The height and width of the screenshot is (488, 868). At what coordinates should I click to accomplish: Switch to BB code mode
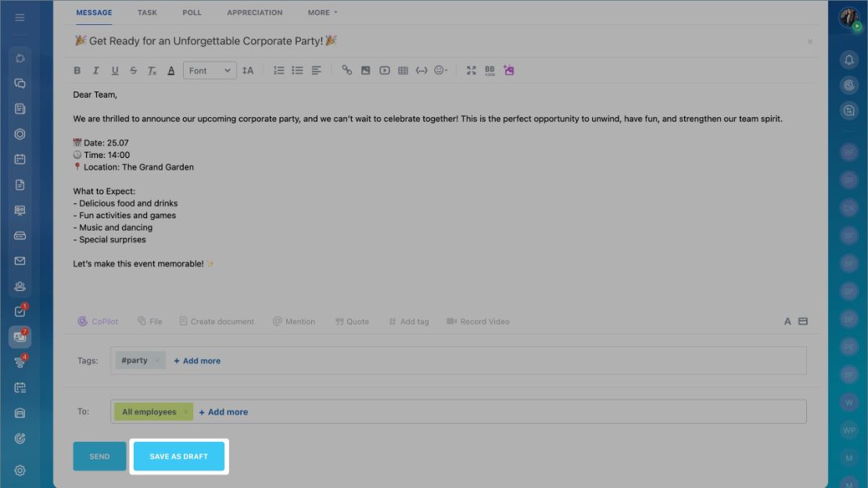click(x=490, y=70)
